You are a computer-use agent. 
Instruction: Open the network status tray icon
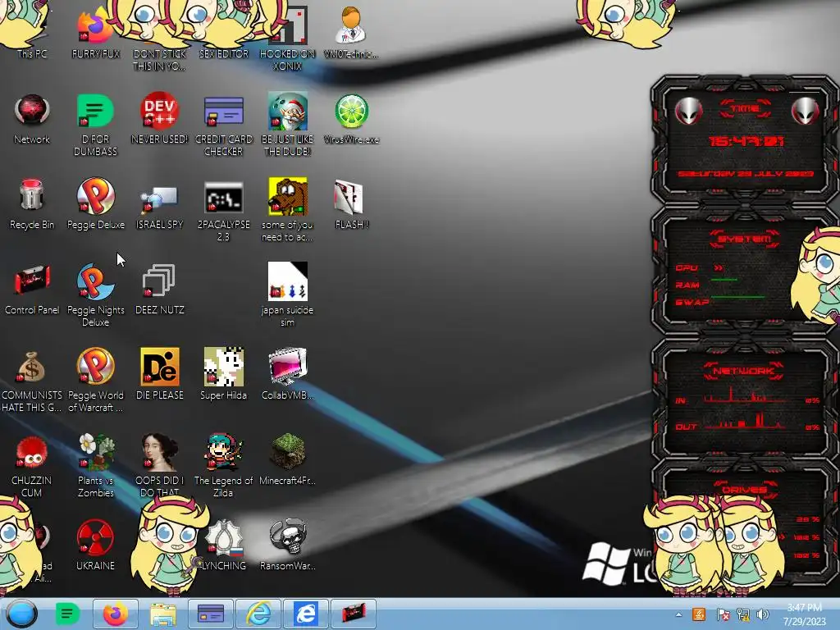[x=743, y=614]
